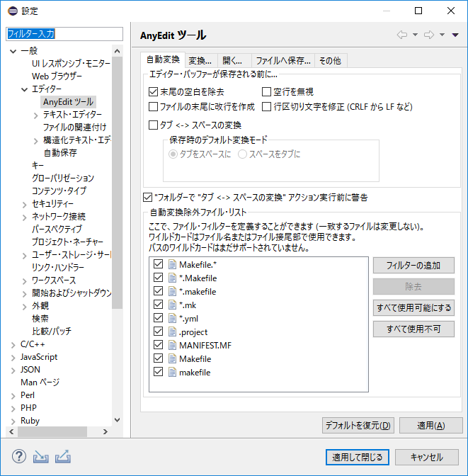
Task: Select the Makefile entry without extension
Action: [195, 359]
